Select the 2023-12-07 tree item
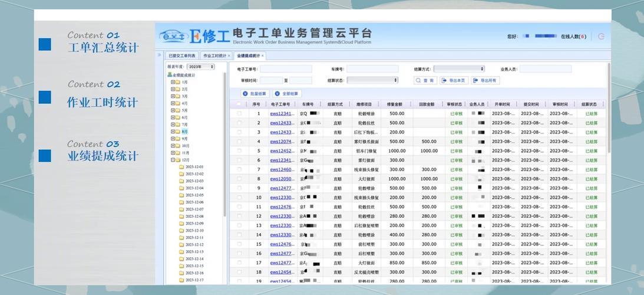644x295 pixels. pyautogui.click(x=194, y=209)
